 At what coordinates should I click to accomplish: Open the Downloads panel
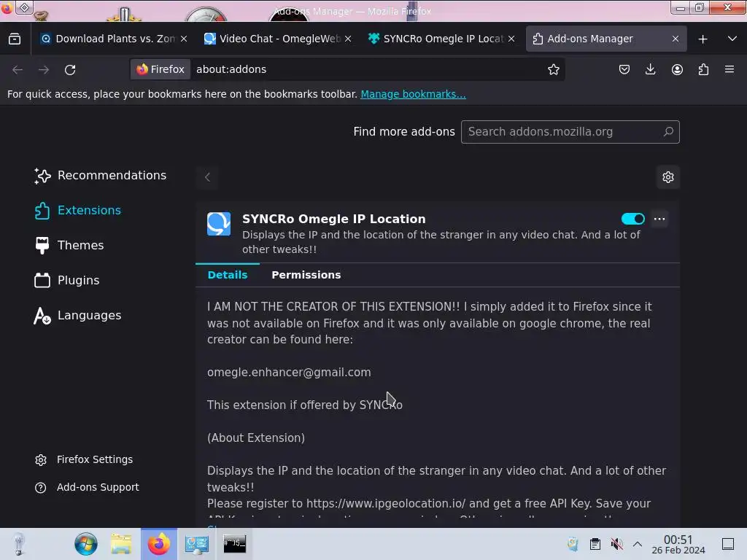(650, 69)
